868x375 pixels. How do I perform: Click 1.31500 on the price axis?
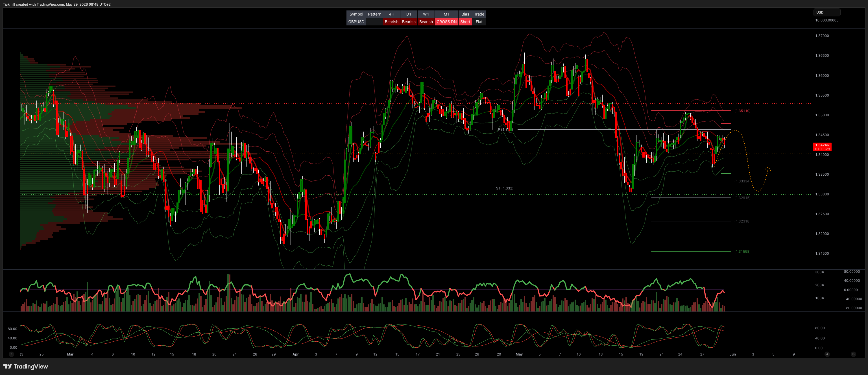tap(822, 253)
